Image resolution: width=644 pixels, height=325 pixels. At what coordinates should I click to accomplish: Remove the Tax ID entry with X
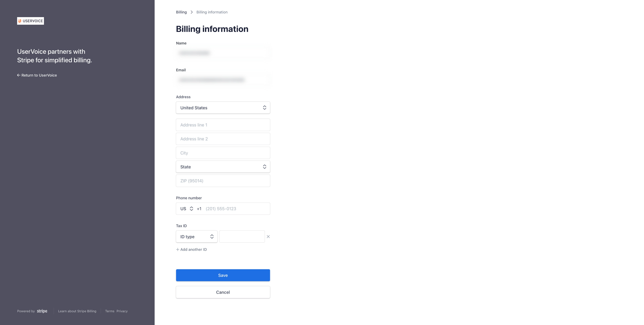268,236
